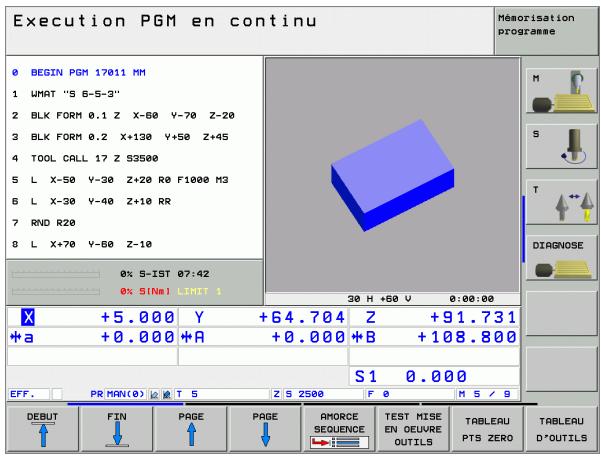This screenshot has height=457, width=601.
Task: Open the DIAGNOSE softkey
Action: pos(562,258)
